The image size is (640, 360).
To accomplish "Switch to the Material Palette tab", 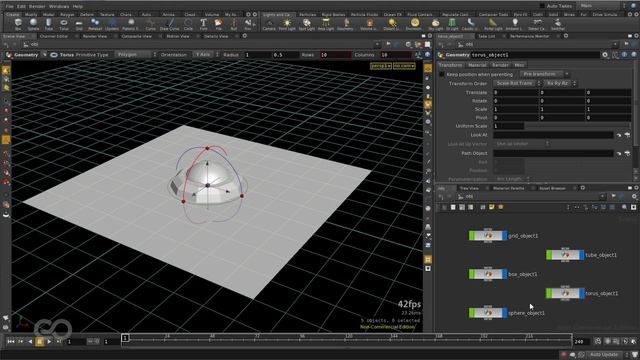I will tap(508, 188).
